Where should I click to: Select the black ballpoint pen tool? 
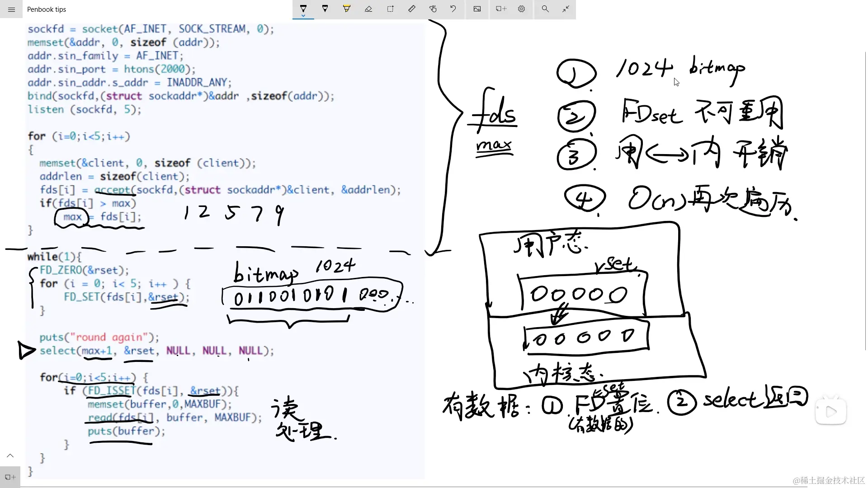coord(303,9)
